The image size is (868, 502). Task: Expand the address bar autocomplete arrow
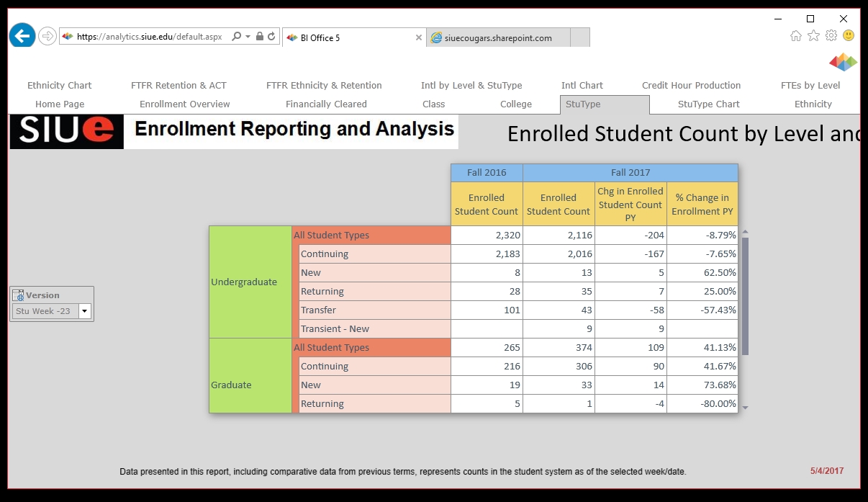tap(248, 37)
